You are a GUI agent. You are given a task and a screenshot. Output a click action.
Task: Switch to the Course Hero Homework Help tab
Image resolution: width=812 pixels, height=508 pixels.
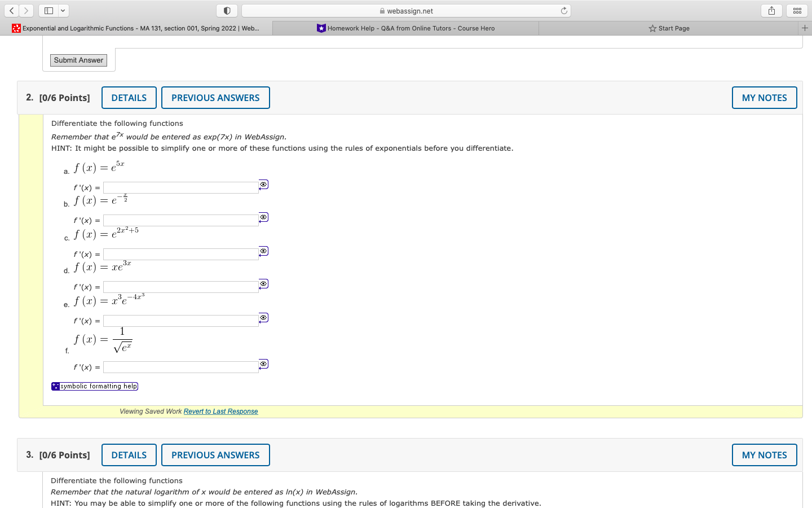pyautogui.click(x=405, y=28)
